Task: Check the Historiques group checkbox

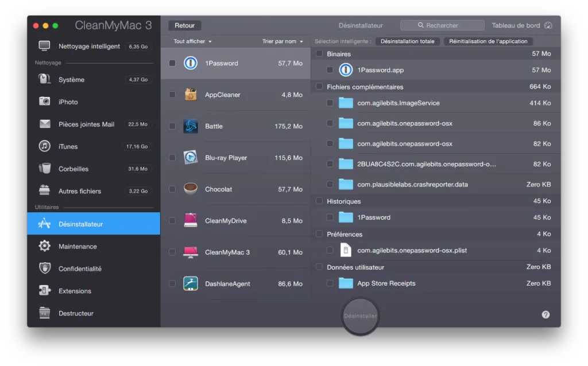Action: coord(319,201)
